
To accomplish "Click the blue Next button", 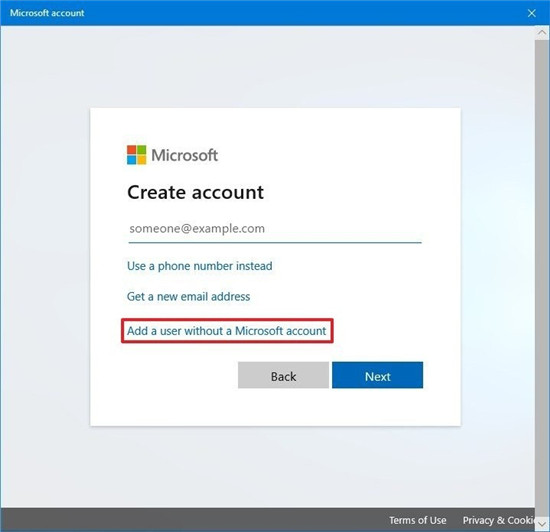I will point(377,375).
